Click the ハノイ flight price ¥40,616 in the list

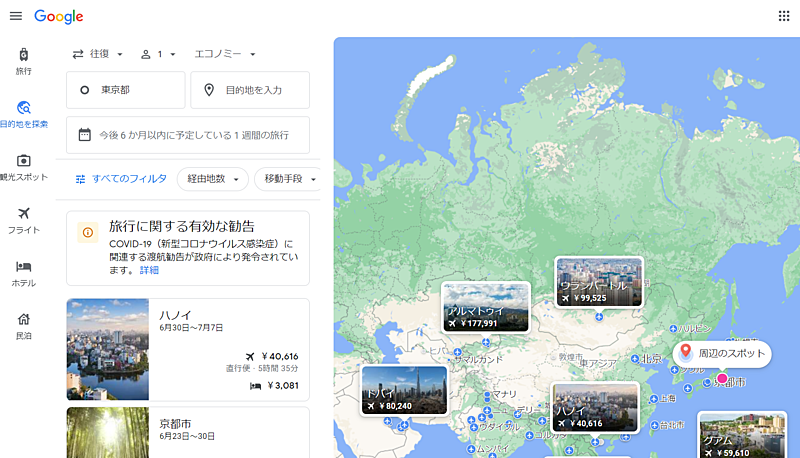click(x=280, y=357)
